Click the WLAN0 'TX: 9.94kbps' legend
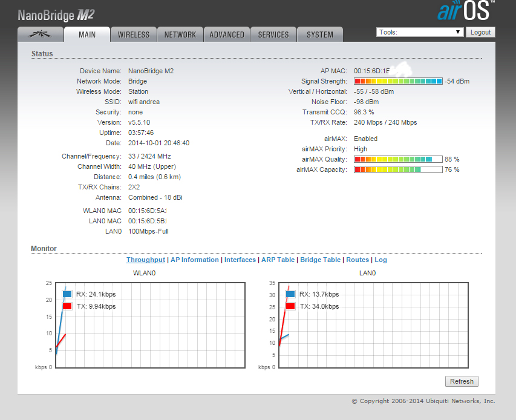This screenshot has height=420, width=516. pos(96,306)
